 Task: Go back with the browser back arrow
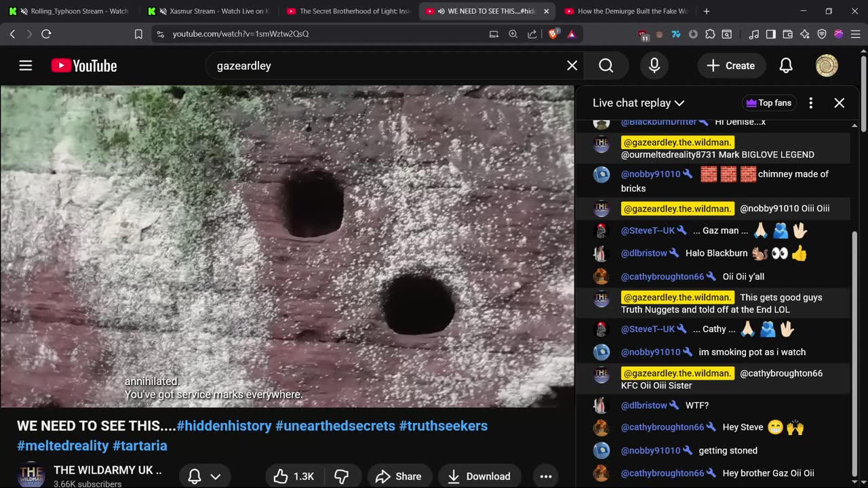pyautogui.click(x=13, y=34)
